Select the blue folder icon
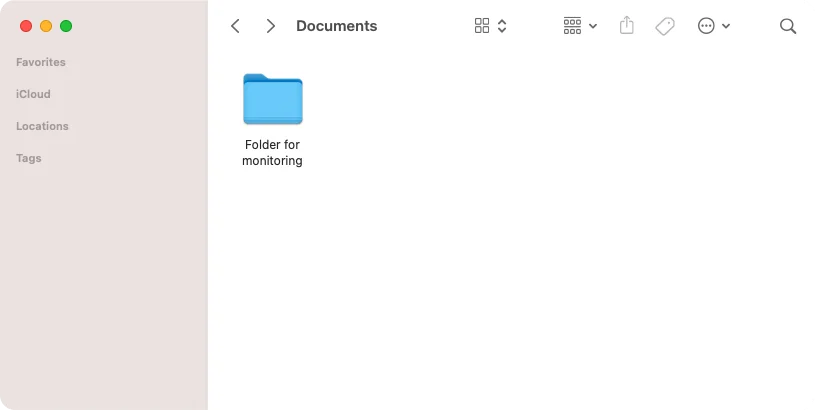This screenshot has width=815, height=410. (273, 99)
